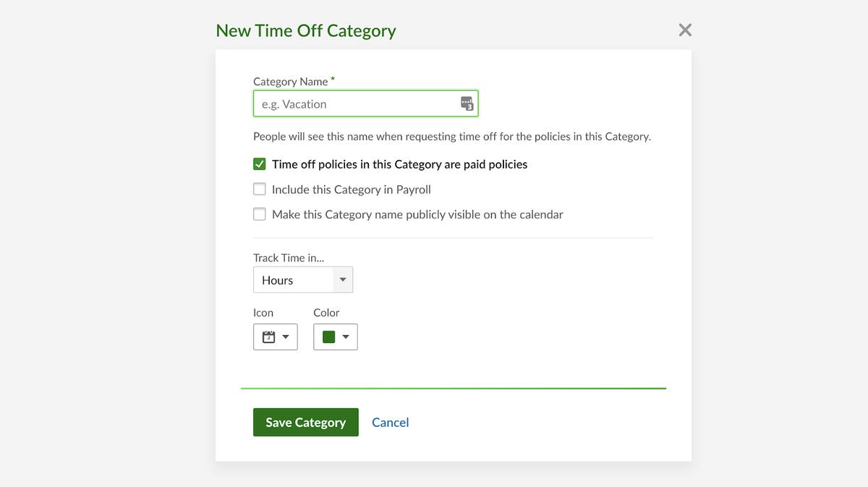Click the X icon to close the dialog
This screenshot has height=487, width=868.
(684, 30)
